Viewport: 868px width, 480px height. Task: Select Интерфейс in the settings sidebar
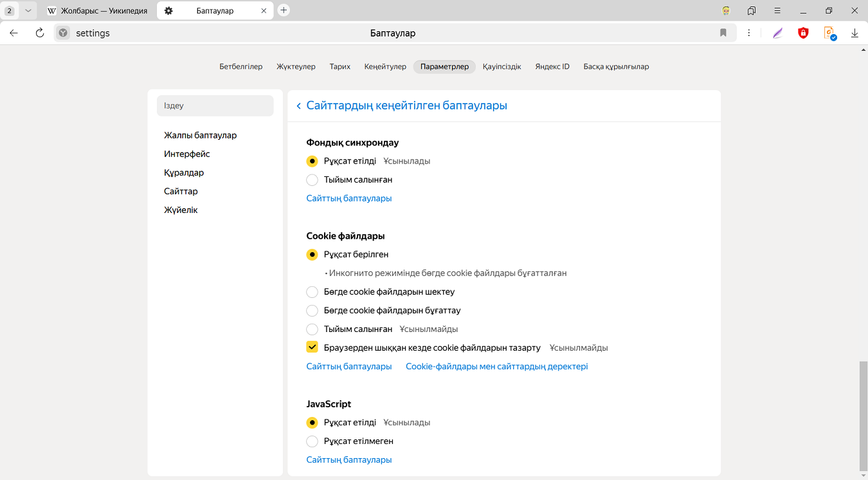pyautogui.click(x=187, y=154)
